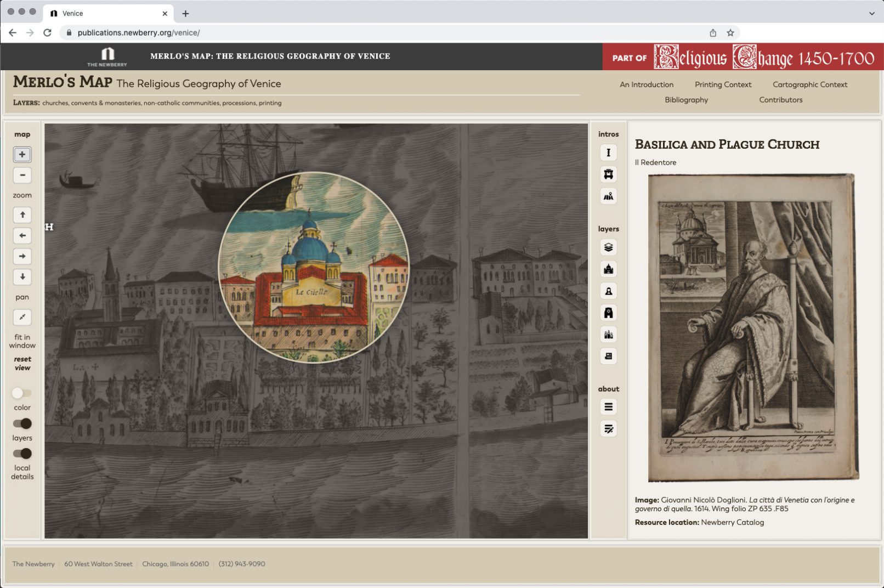Toggle the color switch on

coord(22,393)
